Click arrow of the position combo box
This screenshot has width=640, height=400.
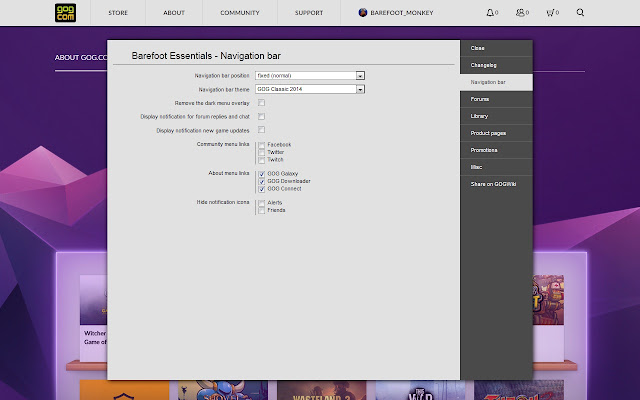tap(360, 76)
